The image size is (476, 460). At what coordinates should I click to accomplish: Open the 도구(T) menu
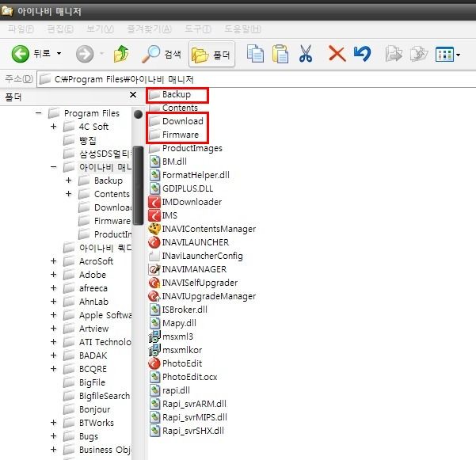[x=198, y=29]
